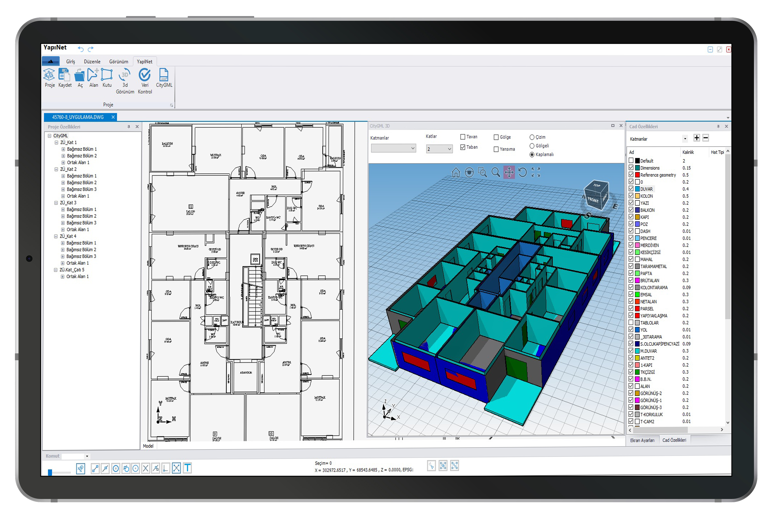Expand Bağımsız Bölüm 1 under ZÜ_Kat 1

coord(63,149)
